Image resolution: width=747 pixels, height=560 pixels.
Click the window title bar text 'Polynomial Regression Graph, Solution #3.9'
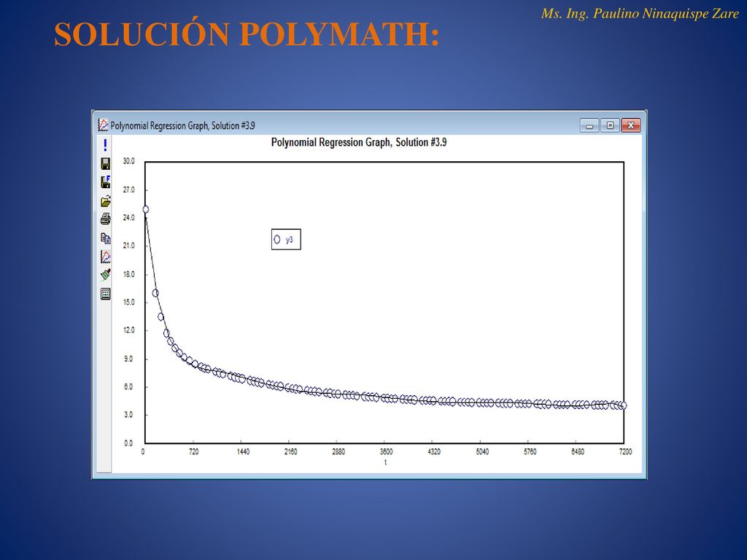(182, 125)
